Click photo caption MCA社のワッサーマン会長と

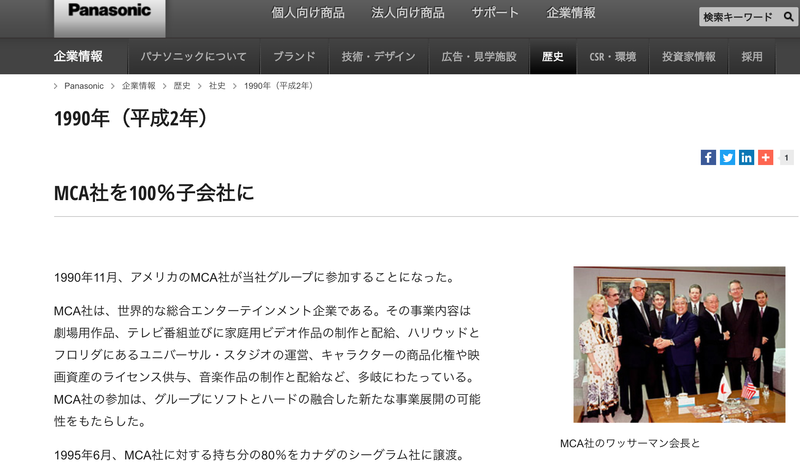tap(630, 443)
